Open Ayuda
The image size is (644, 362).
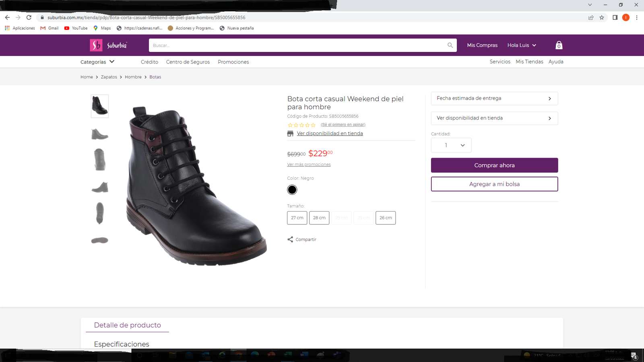tap(556, 62)
